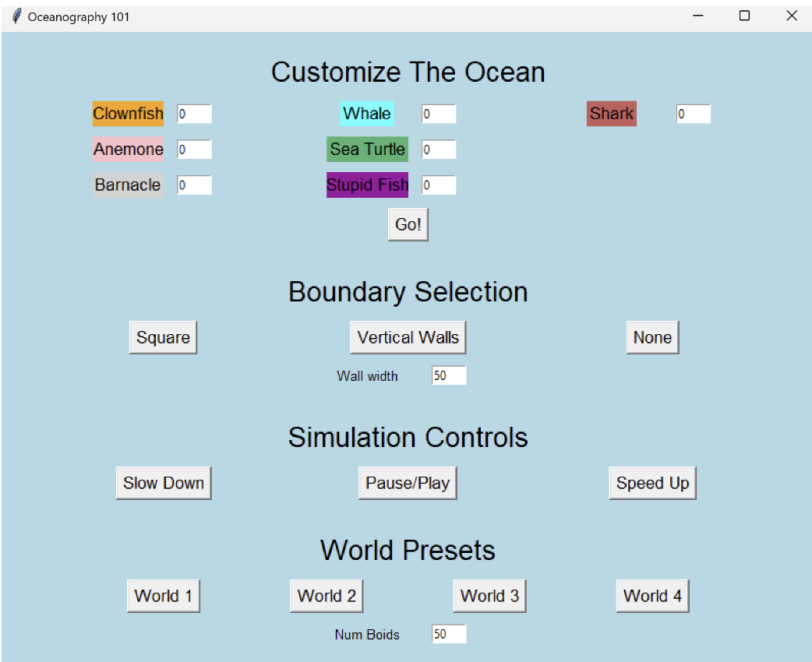This screenshot has height=662, width=812.
Task: Load the World 3 preset
Action: [489, 596]
